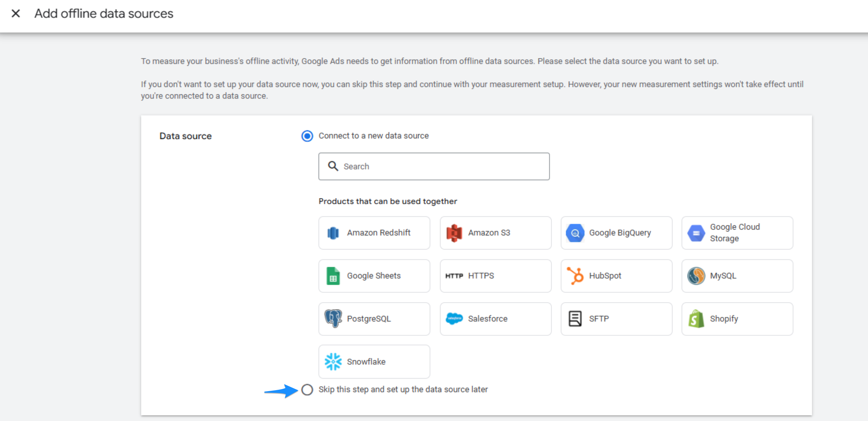
Task: Pick the HubSpot label
Action: click(x=605, y=276)
